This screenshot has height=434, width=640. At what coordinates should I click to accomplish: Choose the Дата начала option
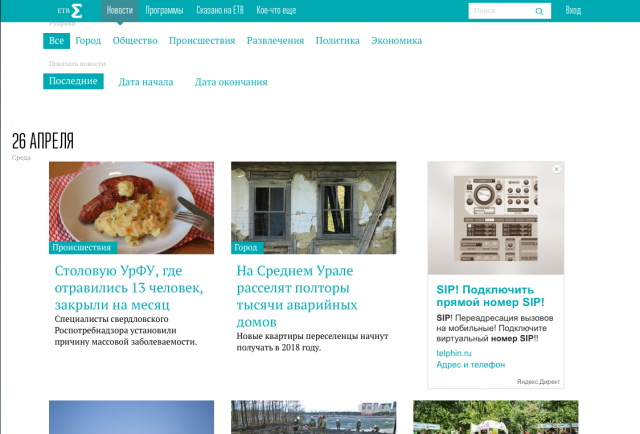146,82
